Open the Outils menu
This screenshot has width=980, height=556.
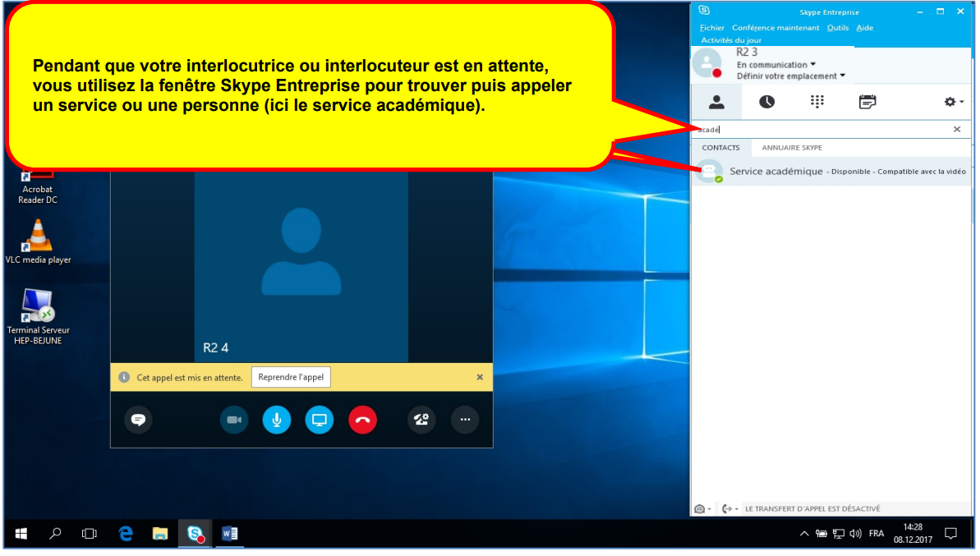tap(838, 27)
